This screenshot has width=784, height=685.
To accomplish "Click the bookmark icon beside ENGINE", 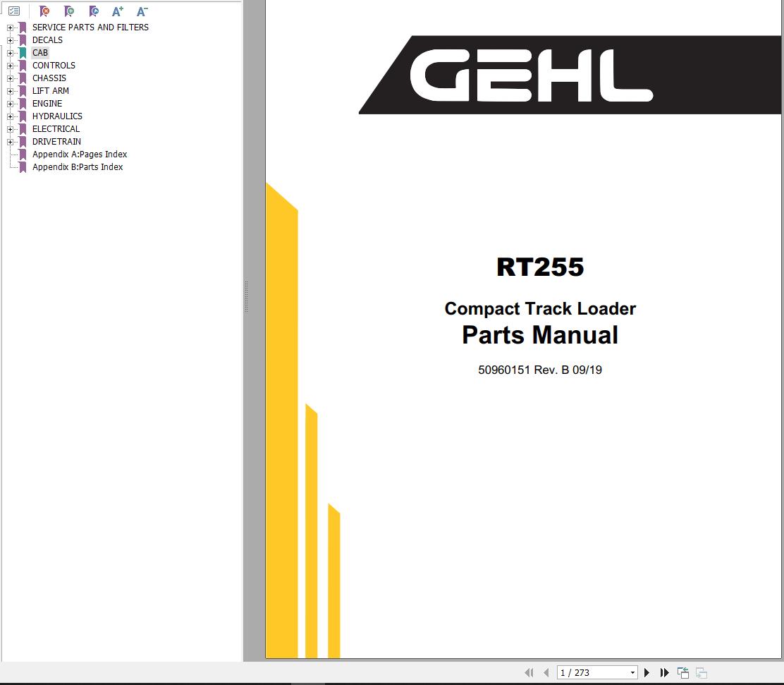I will (x=23, y=104).
